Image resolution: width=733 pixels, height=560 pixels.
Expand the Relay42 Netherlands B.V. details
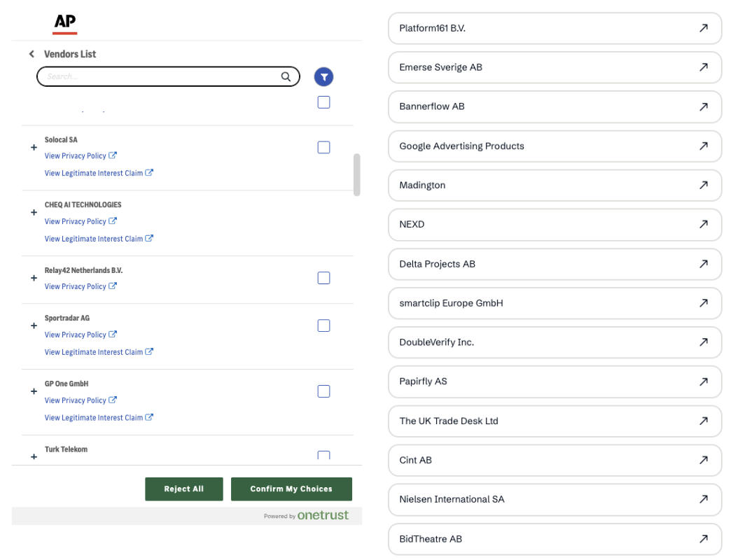pyautogui.click(x=34, y=278)
